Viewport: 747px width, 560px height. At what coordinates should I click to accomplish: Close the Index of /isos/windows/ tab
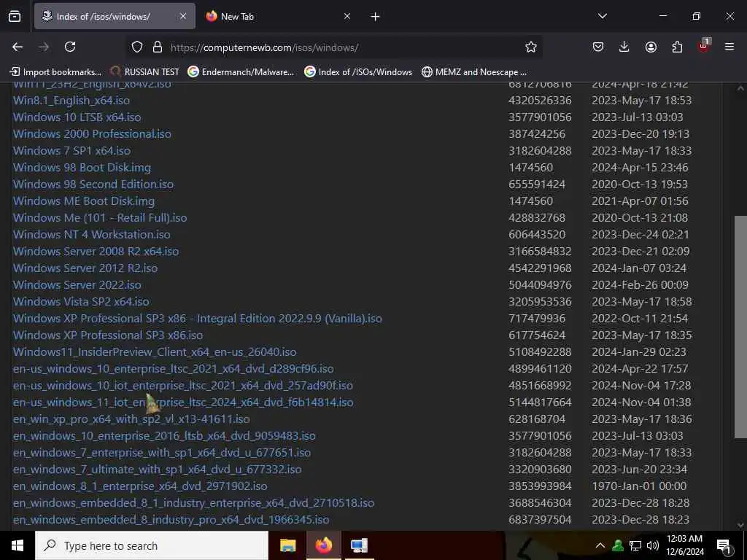(183, 16)
